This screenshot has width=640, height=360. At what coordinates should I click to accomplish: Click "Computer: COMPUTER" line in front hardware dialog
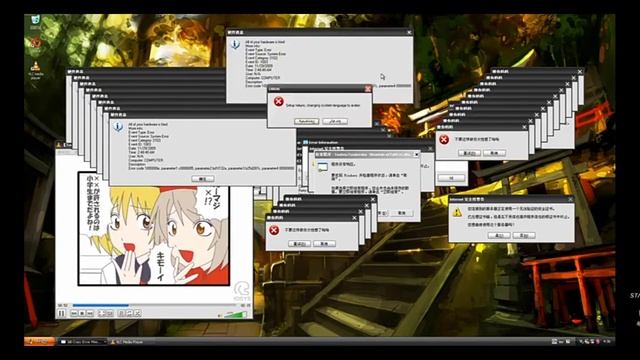point(146,160)
